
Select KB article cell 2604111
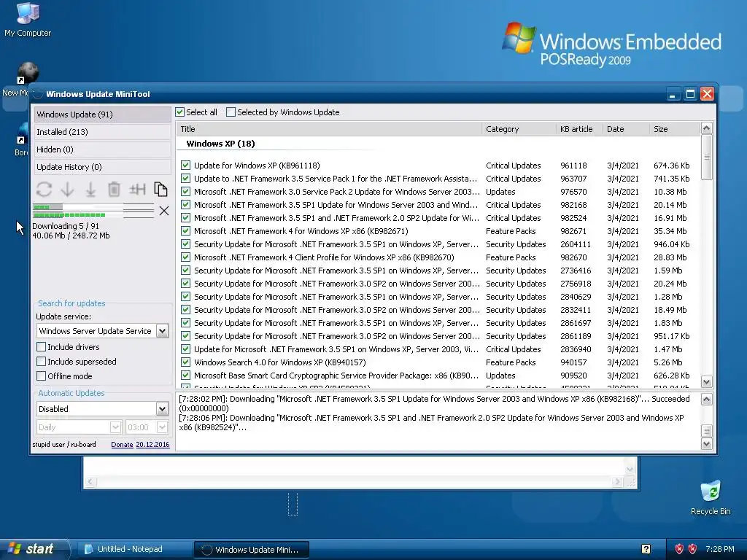pyautogui.click(x=575, y=244)
